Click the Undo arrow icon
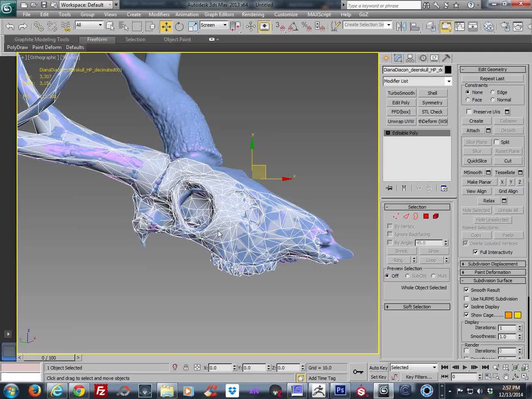Image resolution: width=532 pixels, height=399 pixels. pos(10,27)
